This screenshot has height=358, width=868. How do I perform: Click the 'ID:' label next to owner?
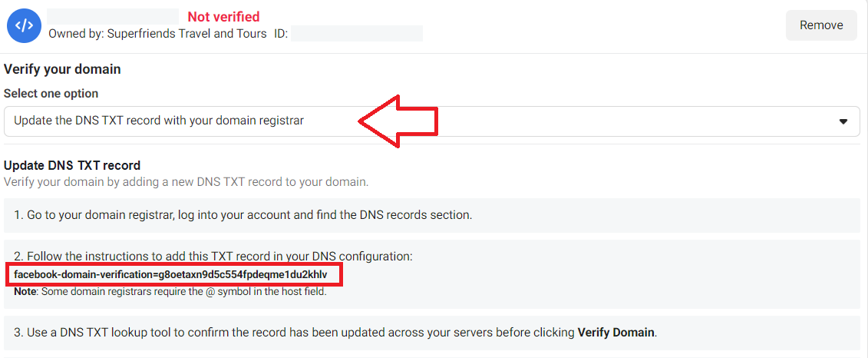click(281, 34)
